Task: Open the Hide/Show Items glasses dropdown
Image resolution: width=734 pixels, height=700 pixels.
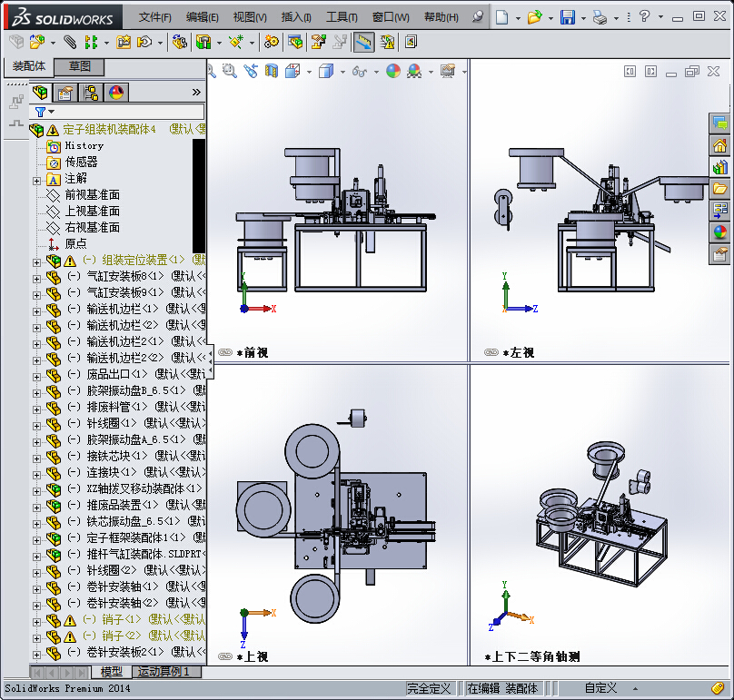Action: pyautogui.click(x=376, y=72)
